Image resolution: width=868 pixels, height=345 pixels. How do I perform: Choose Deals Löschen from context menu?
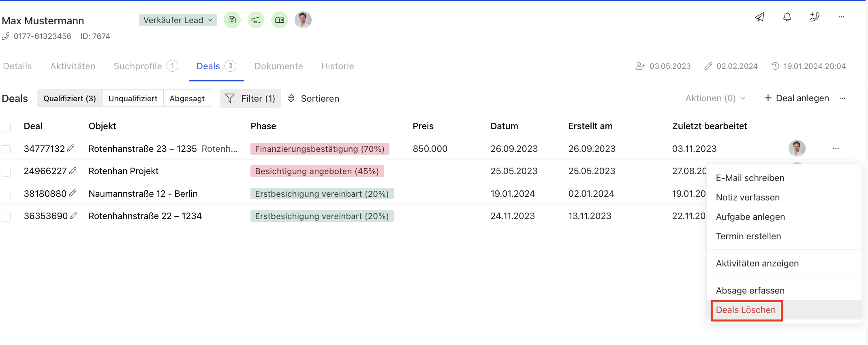pyautogui.click(x=746, y=310)
